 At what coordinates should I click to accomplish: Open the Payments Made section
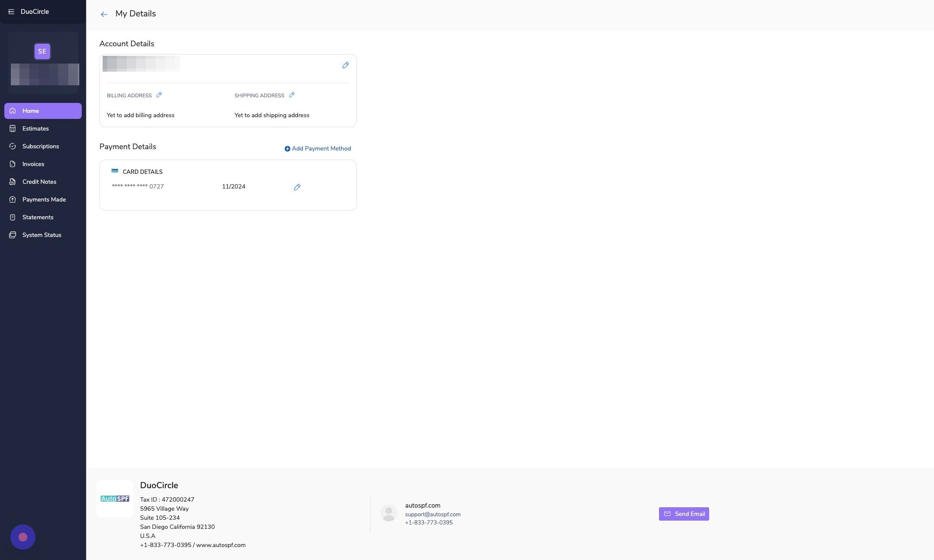44,199
